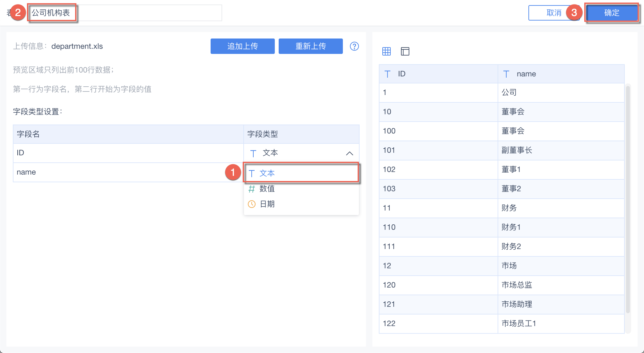Select the grid view icon above the preview table
This screenshot has width=644, height=353.
[x=387, y=51]
